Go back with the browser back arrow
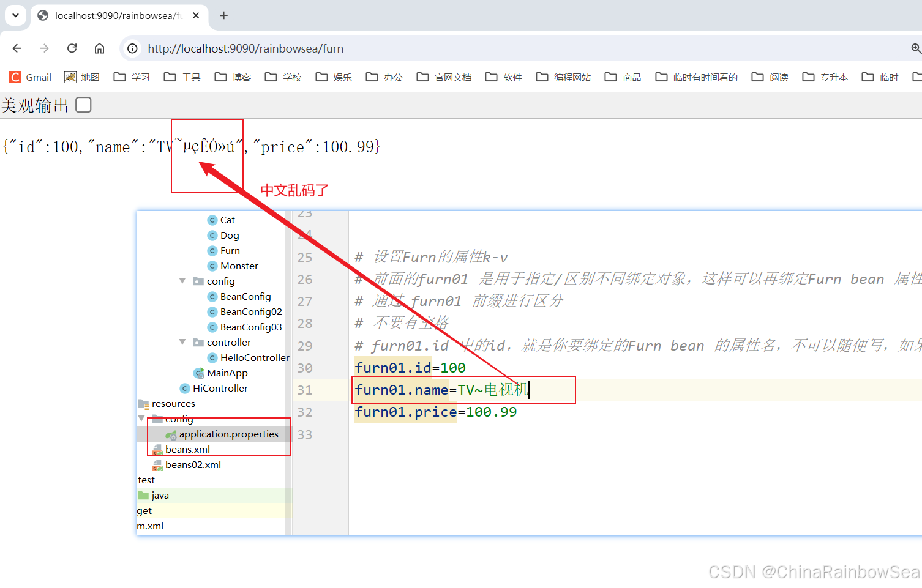Screen dimensions: 922x588 (x=17, y=48)
